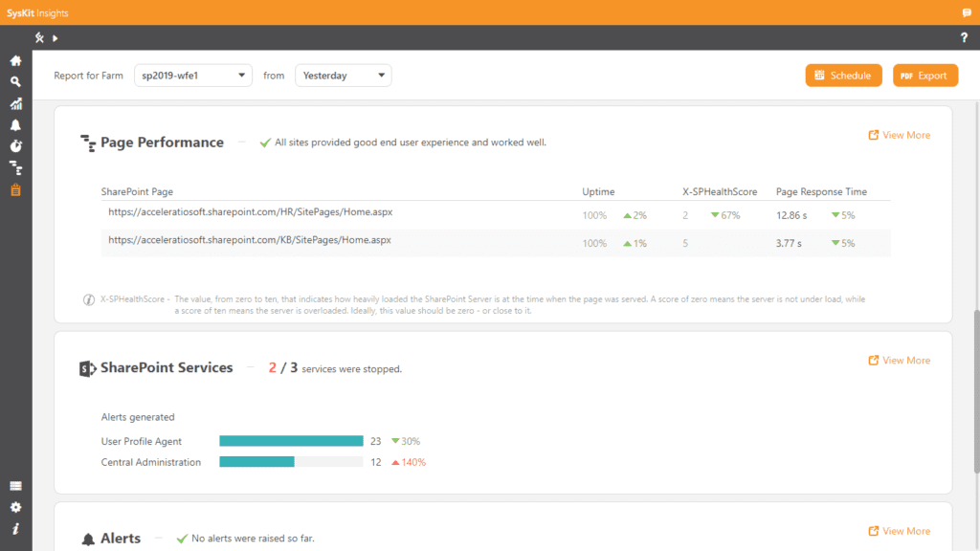Open View More for SharePoint Services
The height and width of the screenshot is (551, 980).
point(900,361)
